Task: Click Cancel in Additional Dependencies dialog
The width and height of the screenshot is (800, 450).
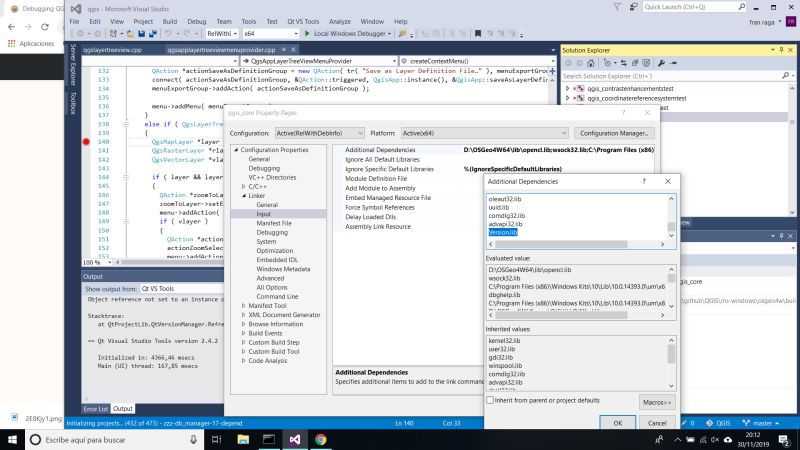Action: click(x=657, y=423)
